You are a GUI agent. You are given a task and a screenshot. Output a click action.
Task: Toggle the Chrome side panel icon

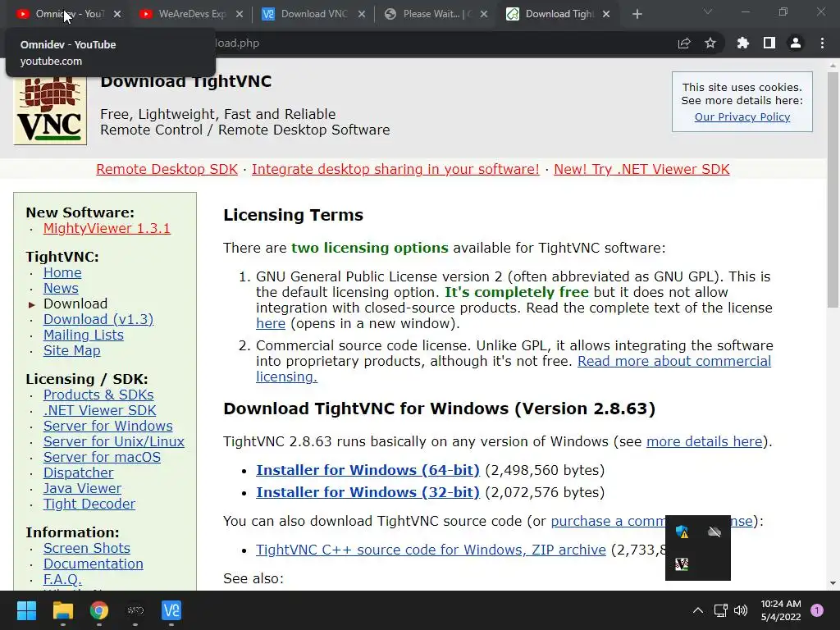coord(769,43)
